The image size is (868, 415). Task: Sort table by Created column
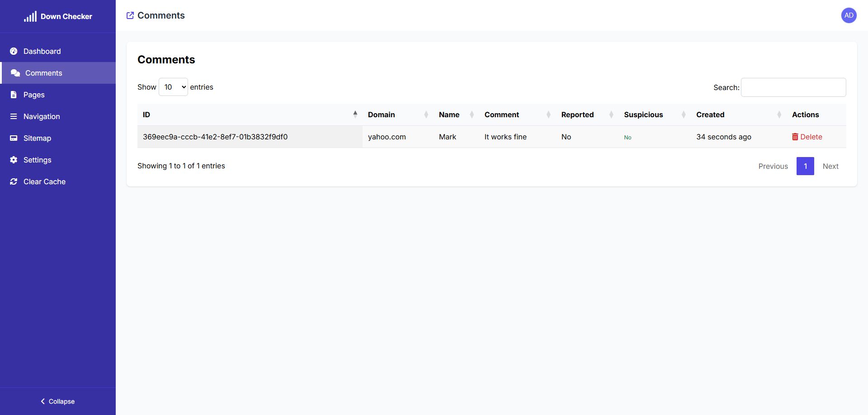739,114
